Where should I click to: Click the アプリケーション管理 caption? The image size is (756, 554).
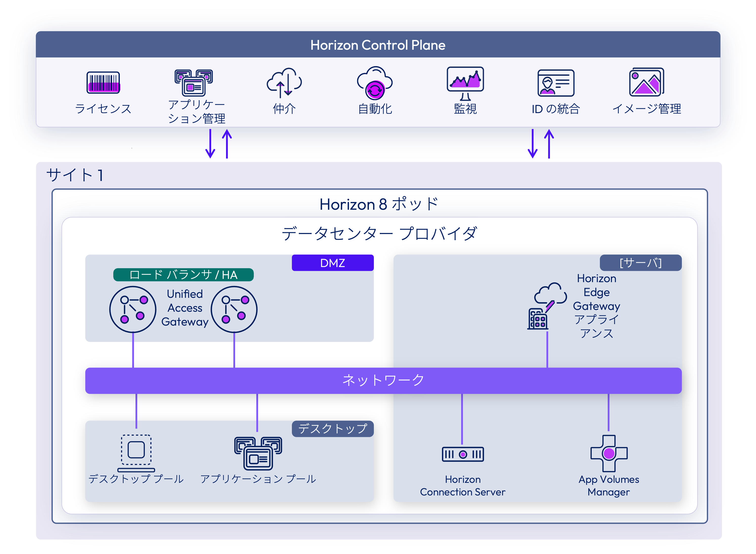click(x=196, y=111)
